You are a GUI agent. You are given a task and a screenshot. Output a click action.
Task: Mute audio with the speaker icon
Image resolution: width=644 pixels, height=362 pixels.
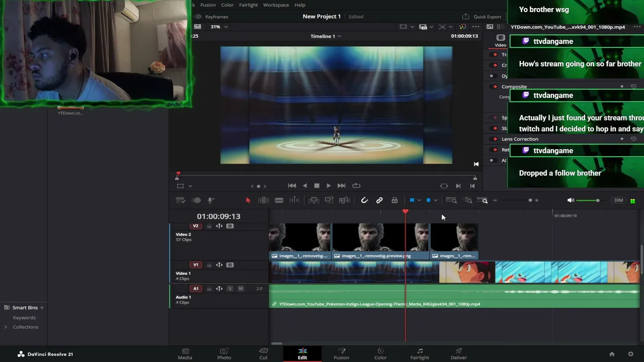571,200
